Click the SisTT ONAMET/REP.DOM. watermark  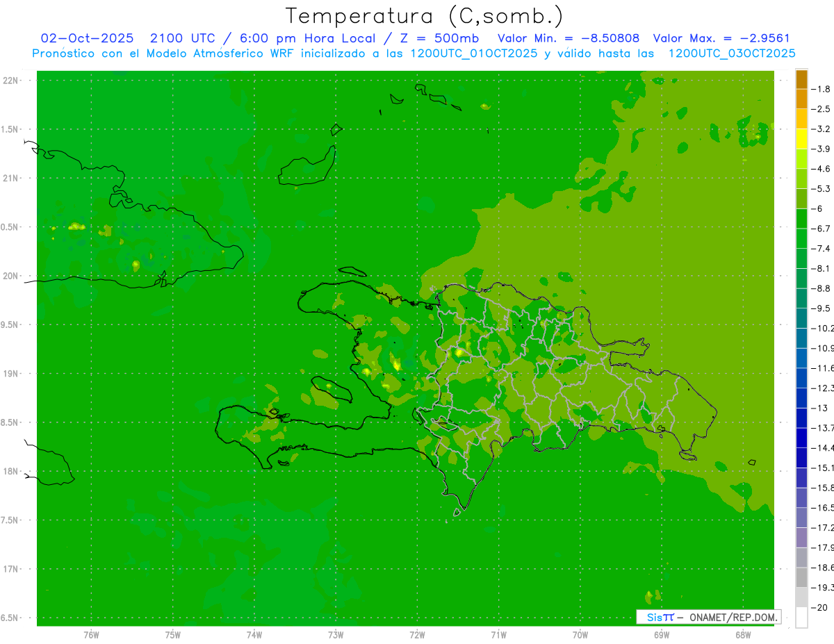708,617
